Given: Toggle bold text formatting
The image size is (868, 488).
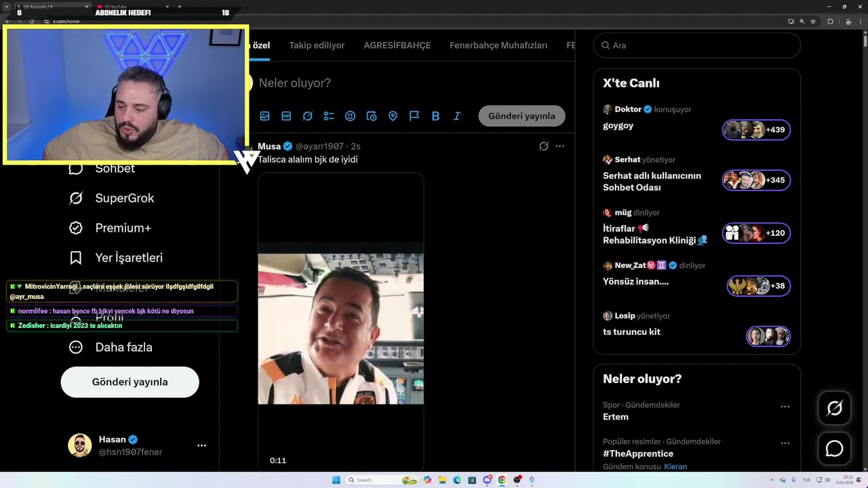Looking at the screenshot, I should point(435,116).
